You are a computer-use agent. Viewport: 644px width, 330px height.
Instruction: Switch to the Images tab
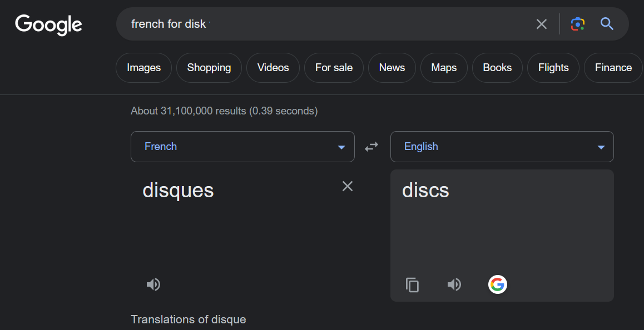pyautogui.click(x=143, y=68)
